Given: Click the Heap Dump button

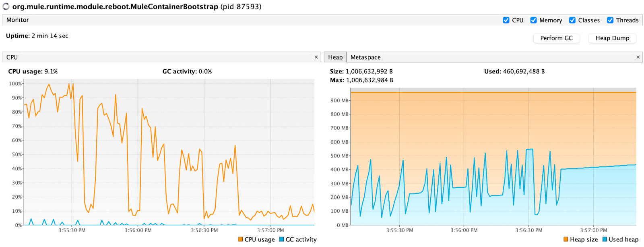Looking at the screenshot, I should [612, 38].
